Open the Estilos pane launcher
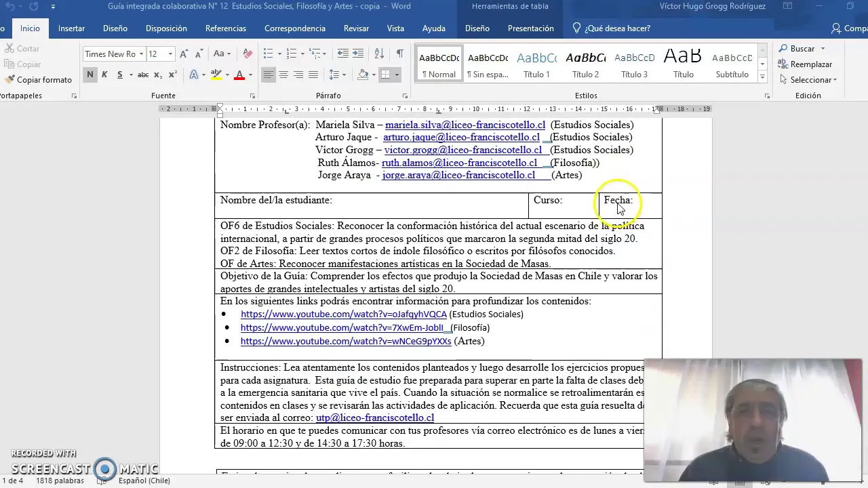868x488 pixels. [x=767, y=96]
